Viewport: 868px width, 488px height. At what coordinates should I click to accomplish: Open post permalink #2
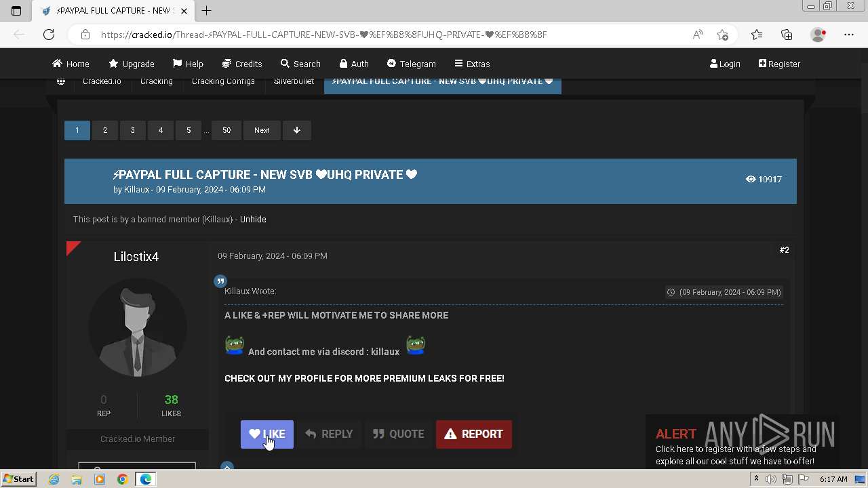pos(784,250)
